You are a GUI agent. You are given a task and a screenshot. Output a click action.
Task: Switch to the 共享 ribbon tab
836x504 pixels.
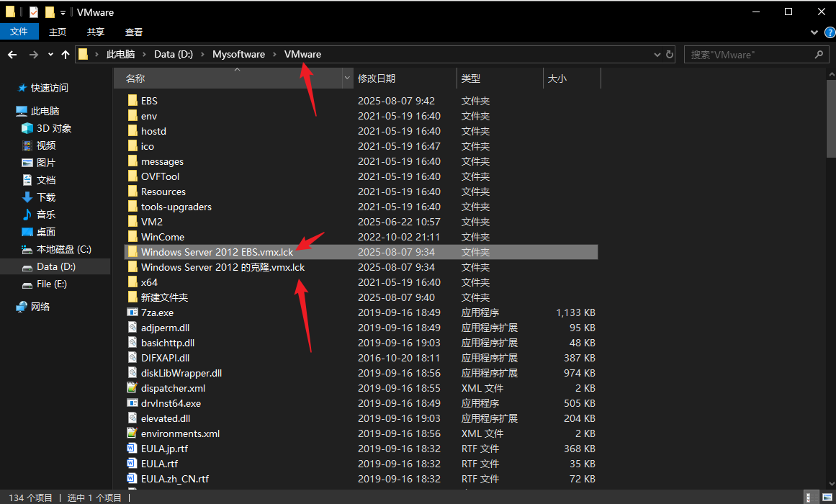96,32
